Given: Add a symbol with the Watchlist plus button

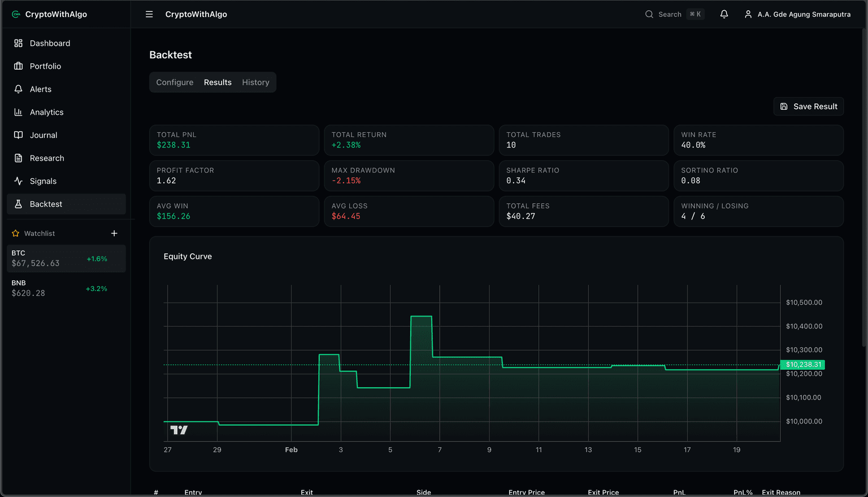Looking at the screenshot, I should tap(114, 233).
